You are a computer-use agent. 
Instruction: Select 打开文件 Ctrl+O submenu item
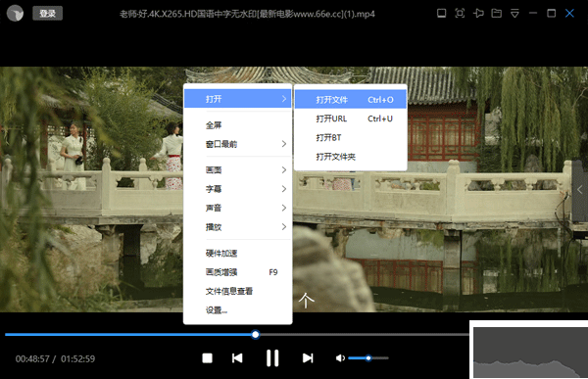point(351,99)
